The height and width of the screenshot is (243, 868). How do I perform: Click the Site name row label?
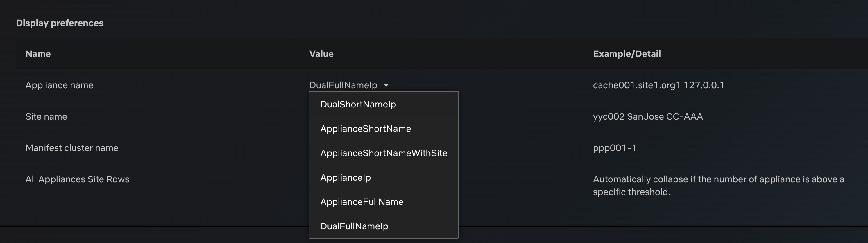pos(46,116)
